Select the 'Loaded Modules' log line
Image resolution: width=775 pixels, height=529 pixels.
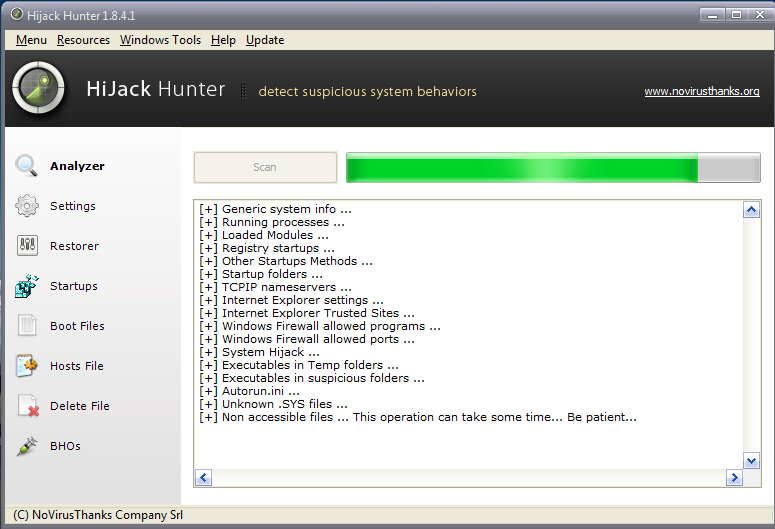tap(264, 235)
